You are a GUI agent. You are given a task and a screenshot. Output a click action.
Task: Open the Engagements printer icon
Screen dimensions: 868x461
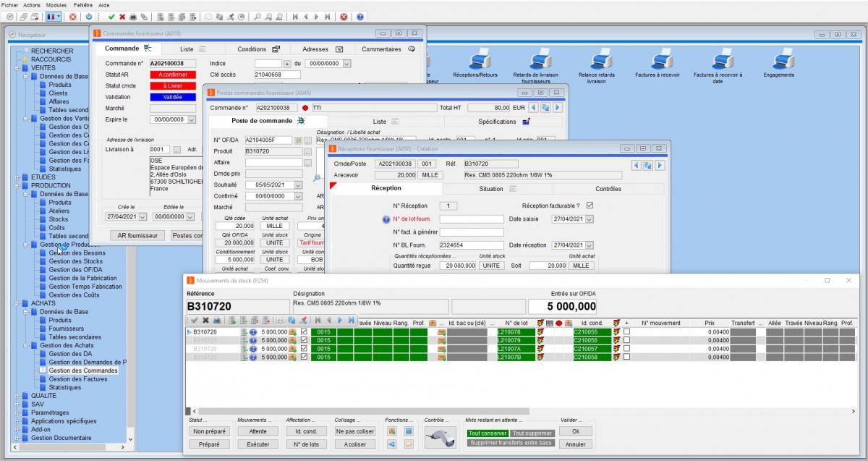tap(781, 62)
